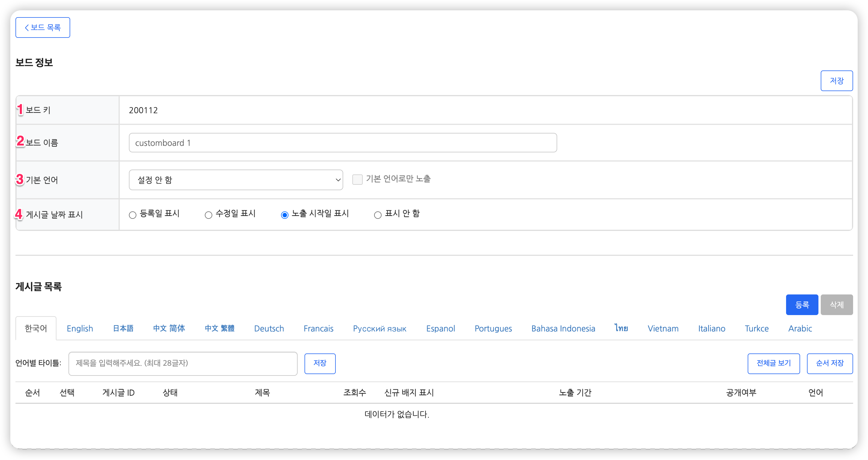Select 수정일 표시 radio option

pos(208,215)
